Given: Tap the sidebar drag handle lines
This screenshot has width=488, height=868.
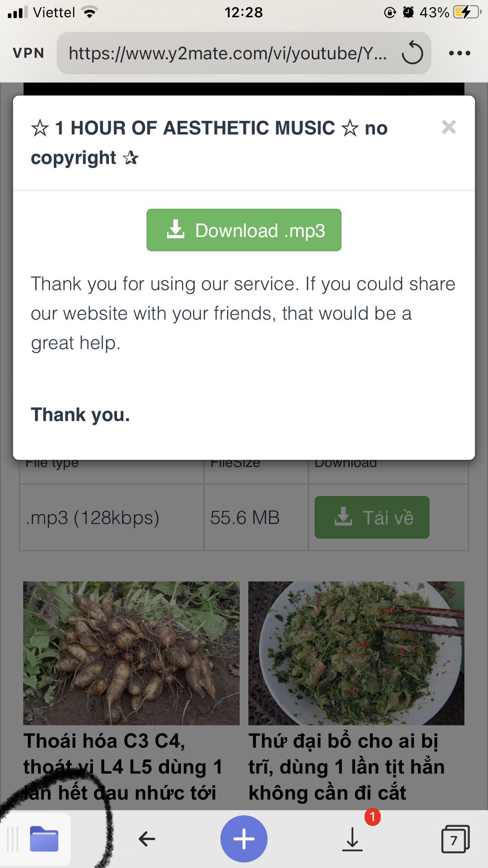Looking at the screenshot, I should click(x=13, y=839).
